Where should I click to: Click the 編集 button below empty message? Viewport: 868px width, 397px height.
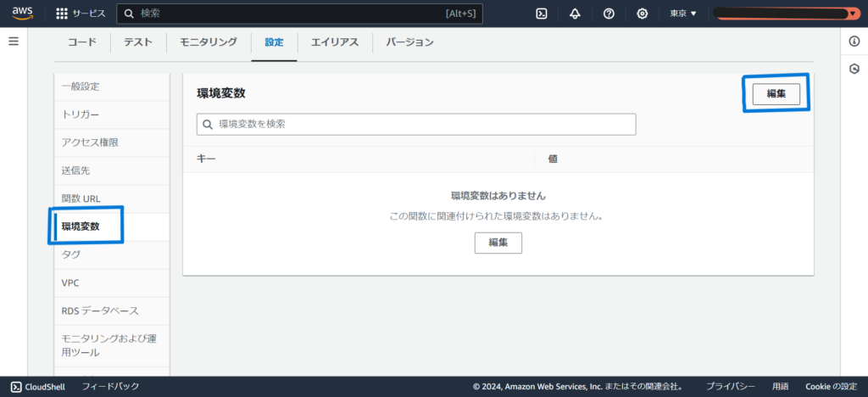click(x=498, y=243)
